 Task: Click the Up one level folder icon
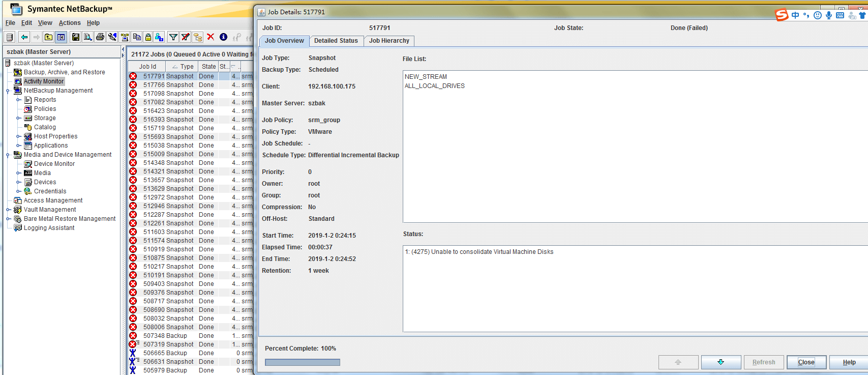(48, 37)
